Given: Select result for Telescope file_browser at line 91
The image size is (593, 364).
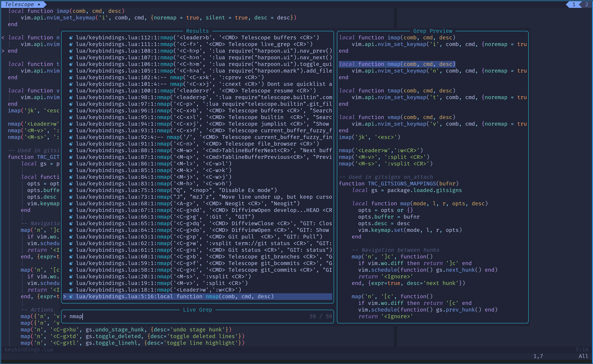Looking at the screenshot, I should 198,144.
